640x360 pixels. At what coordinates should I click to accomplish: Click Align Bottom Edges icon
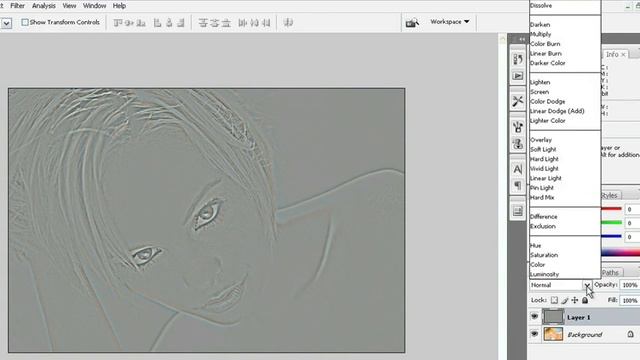pyautogui.click(x=141, y=23)
